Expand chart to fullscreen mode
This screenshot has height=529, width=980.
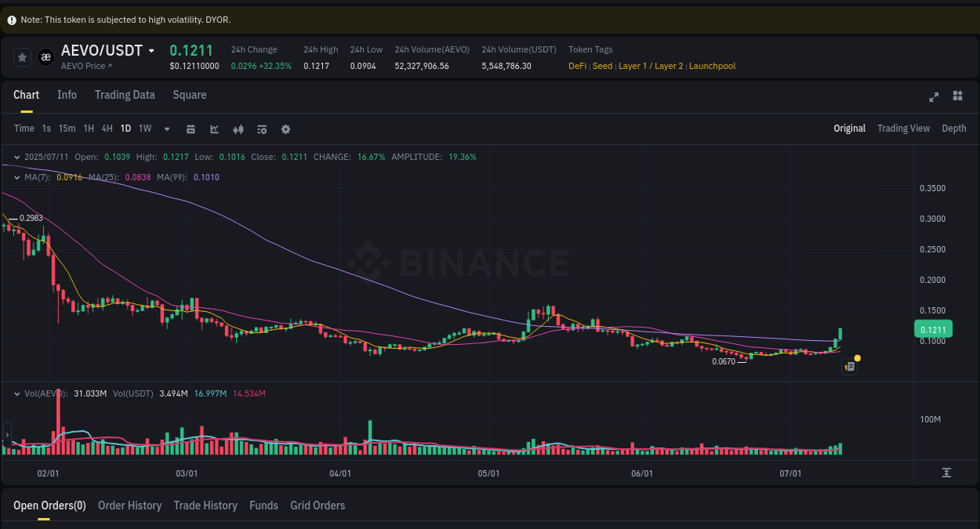tap(933, 96)
